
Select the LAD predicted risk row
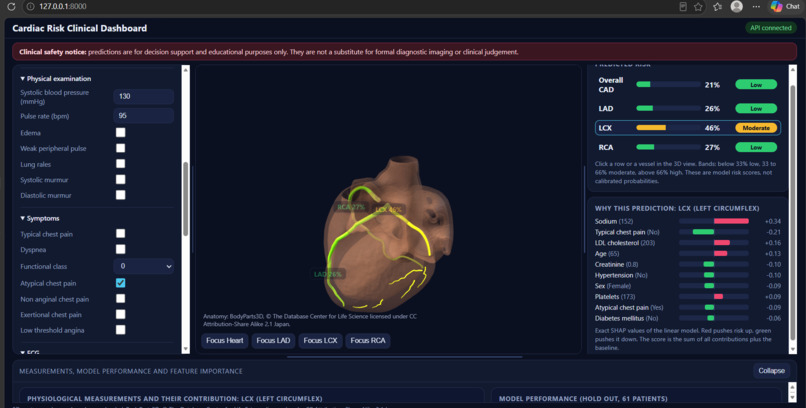[x=688, y=108]
